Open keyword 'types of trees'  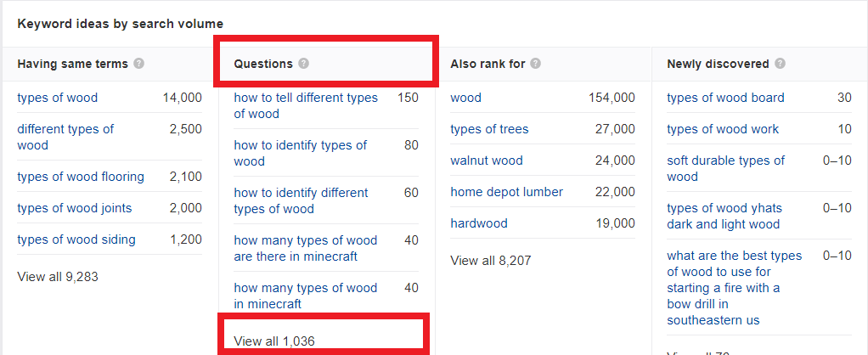[489, 129]
